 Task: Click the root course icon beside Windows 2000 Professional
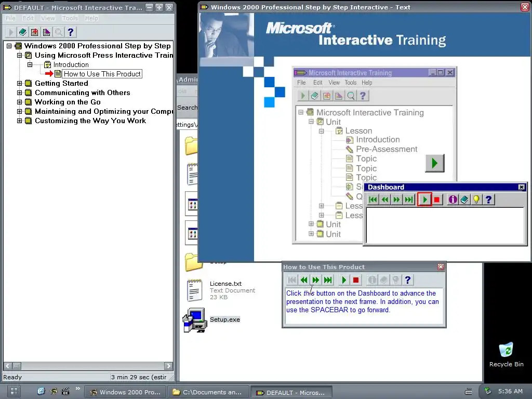18,46
